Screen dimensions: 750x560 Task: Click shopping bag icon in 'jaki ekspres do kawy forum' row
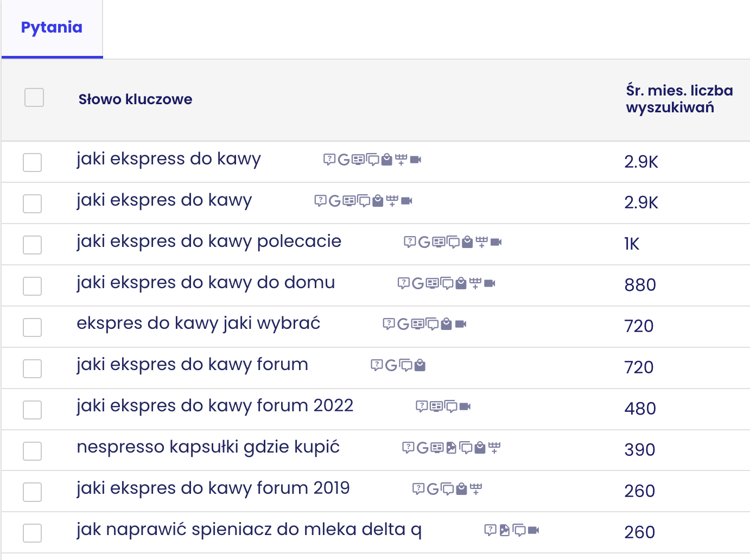coord(420,365)
